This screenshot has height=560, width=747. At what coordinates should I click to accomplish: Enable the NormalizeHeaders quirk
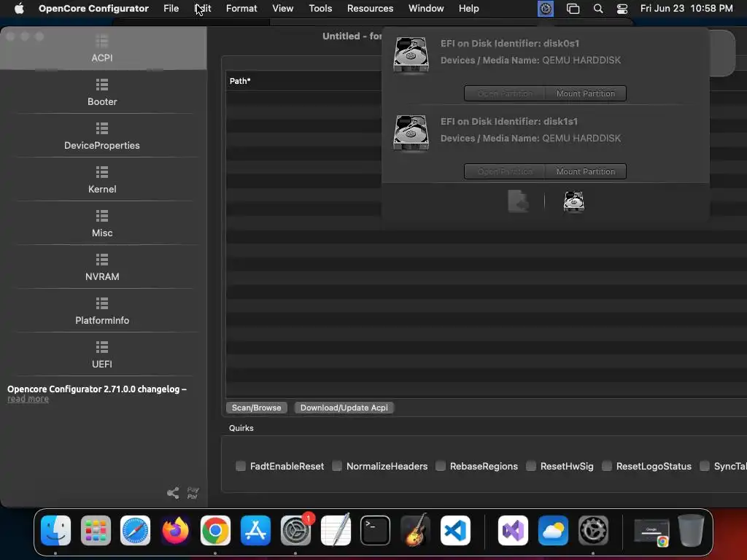point(337,466)
